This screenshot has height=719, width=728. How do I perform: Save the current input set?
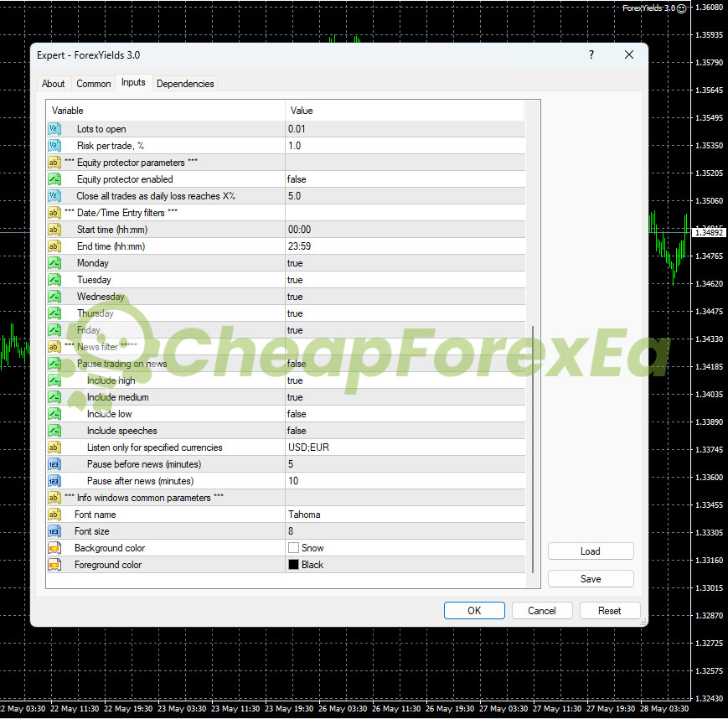591,579
